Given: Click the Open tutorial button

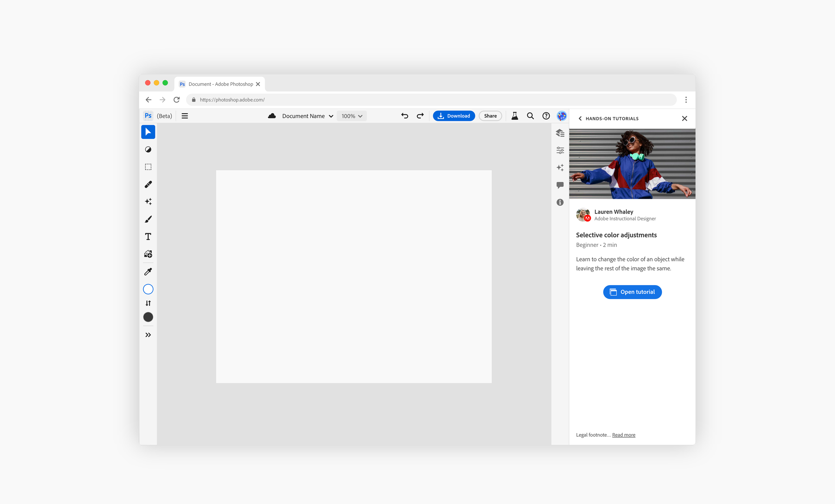Looking at the screenshot, I should 632,292.
